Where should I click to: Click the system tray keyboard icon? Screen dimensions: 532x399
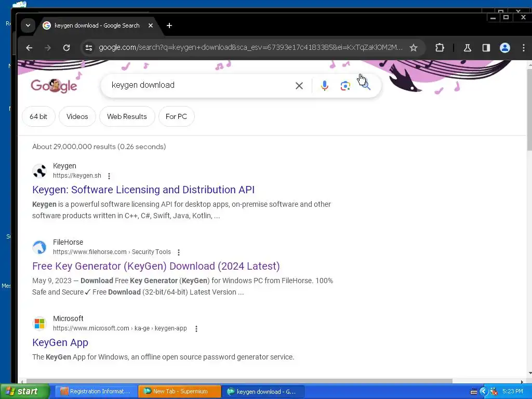(474, 392)
